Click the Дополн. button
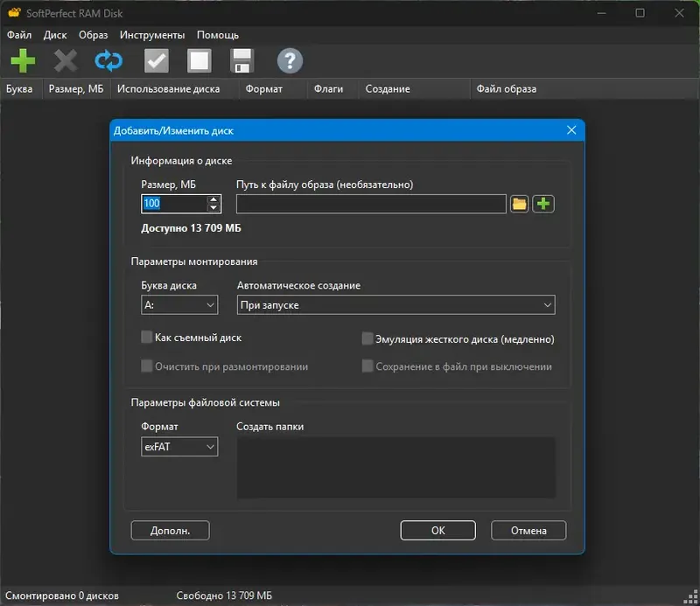The height and width of the screenshot is (606, 700). pos(170,531)
